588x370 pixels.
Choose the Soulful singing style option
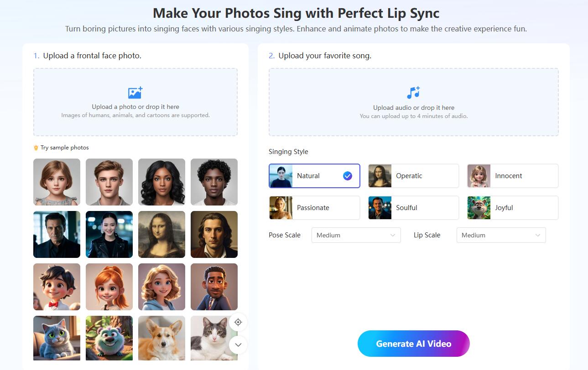point(413,208)
